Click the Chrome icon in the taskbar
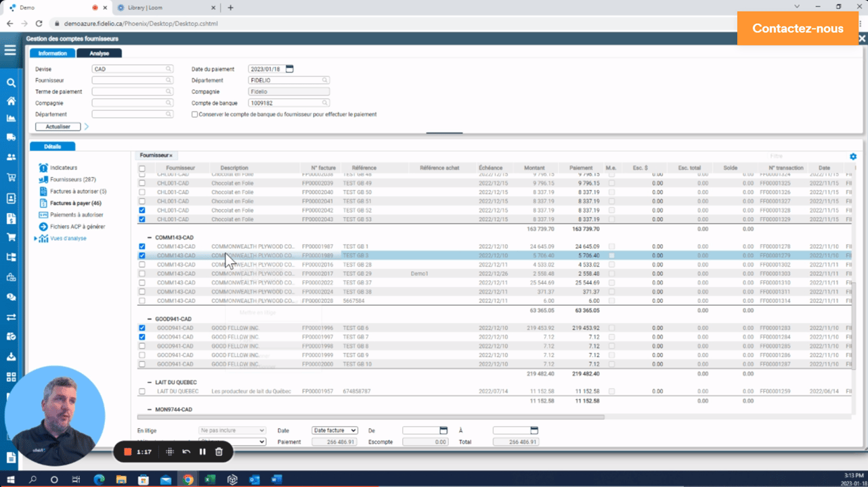Viewport: 868px width, 487px height. point(188,480)
